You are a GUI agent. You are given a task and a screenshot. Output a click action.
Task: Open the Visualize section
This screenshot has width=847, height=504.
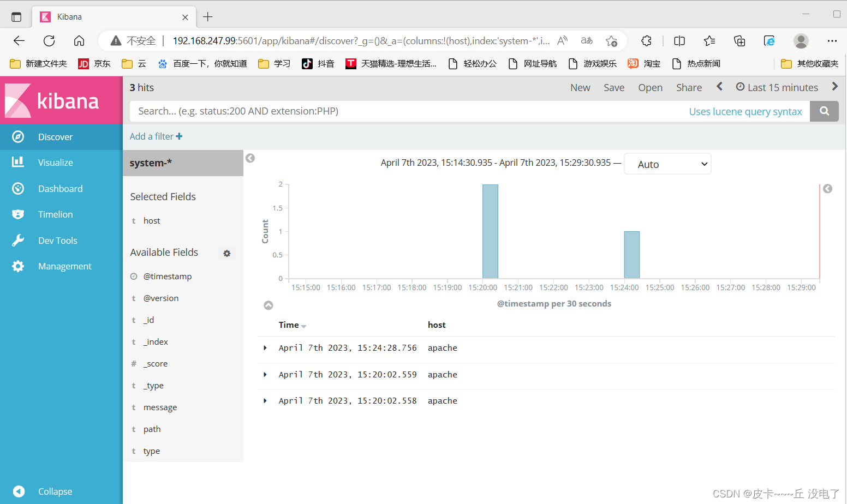[x=61, y=163]
